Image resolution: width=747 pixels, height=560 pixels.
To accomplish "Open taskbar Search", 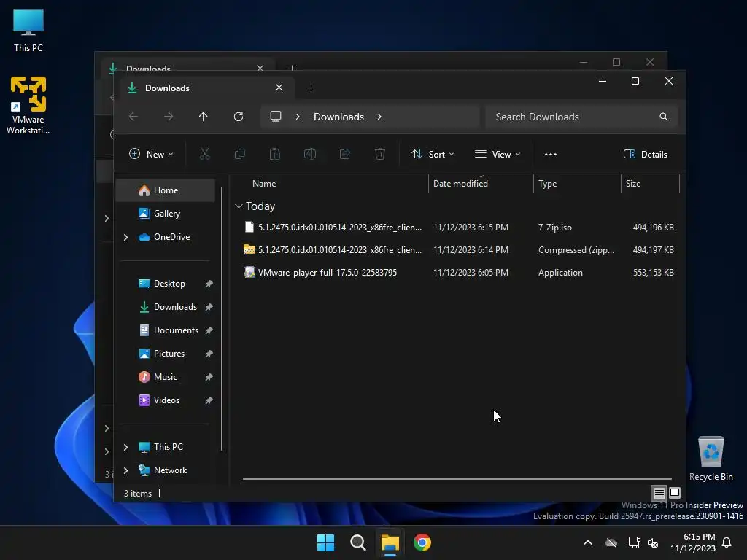I will (357, 542).
